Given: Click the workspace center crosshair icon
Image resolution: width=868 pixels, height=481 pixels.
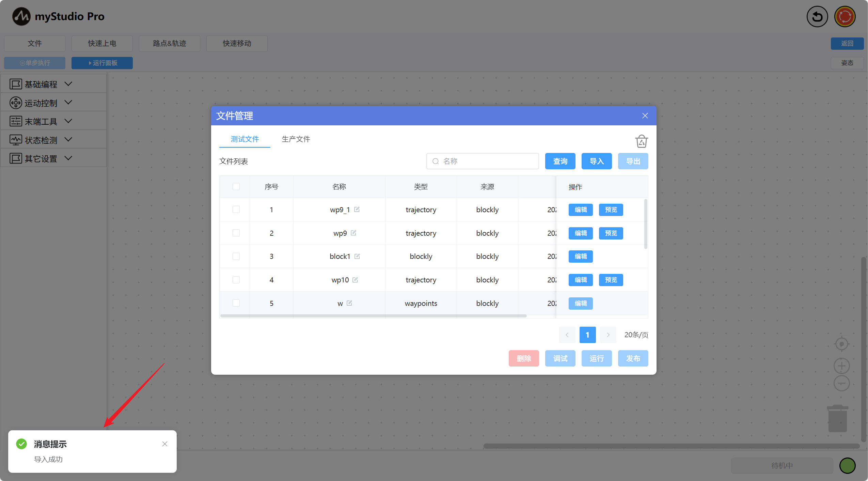Looking at the screenshot, I should [841, 344].
